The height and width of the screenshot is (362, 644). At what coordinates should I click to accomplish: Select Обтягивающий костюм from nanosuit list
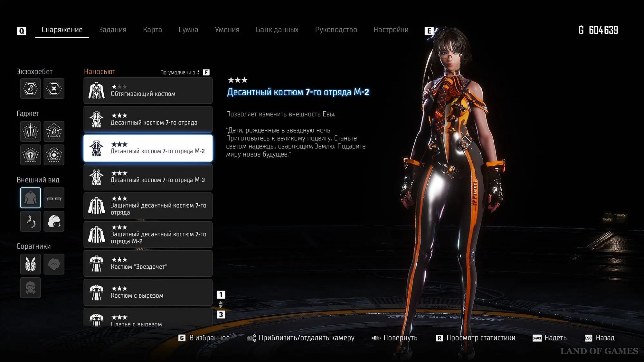coord(148,90)
